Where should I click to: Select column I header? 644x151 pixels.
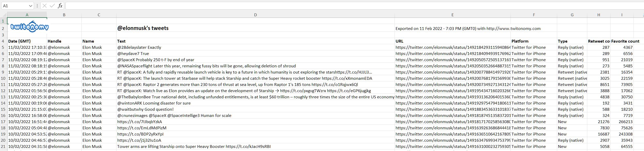tap(622, 15)
